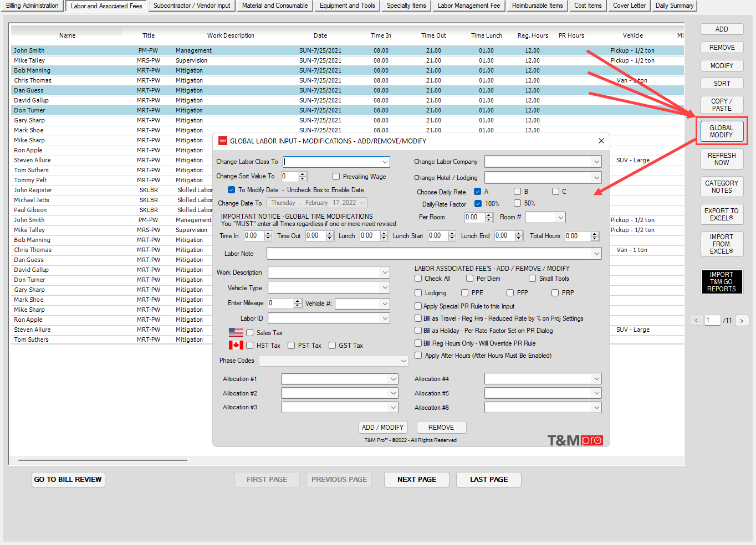Click EXPORT TO EXCEL button
Image resolution: width=756 pixels, height=545 pixels.
point(722,214)
